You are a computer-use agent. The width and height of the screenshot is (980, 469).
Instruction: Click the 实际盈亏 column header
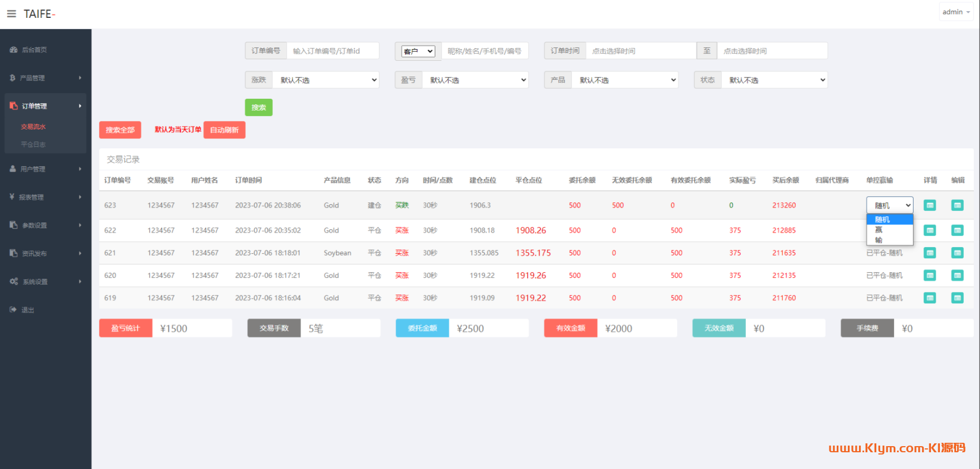point(743,180)
